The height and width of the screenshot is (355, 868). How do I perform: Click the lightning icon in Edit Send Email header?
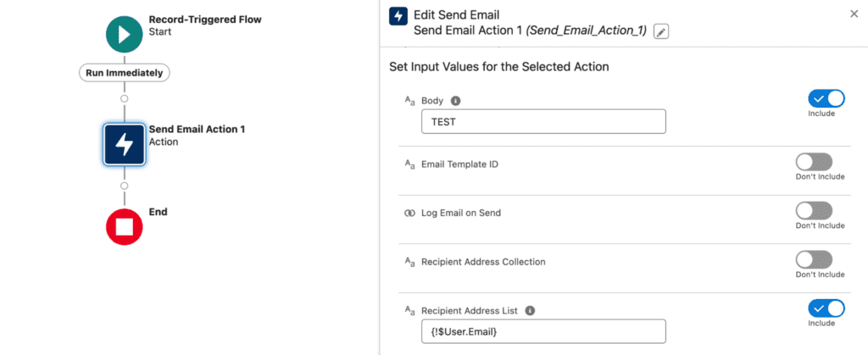pyautogui.click(x=398, y=17)
